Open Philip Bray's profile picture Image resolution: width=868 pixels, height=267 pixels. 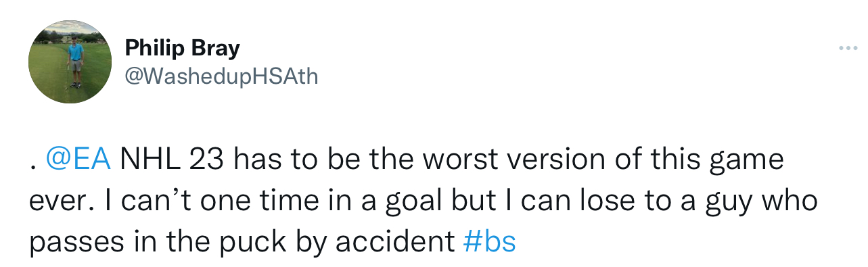[70, 62]
